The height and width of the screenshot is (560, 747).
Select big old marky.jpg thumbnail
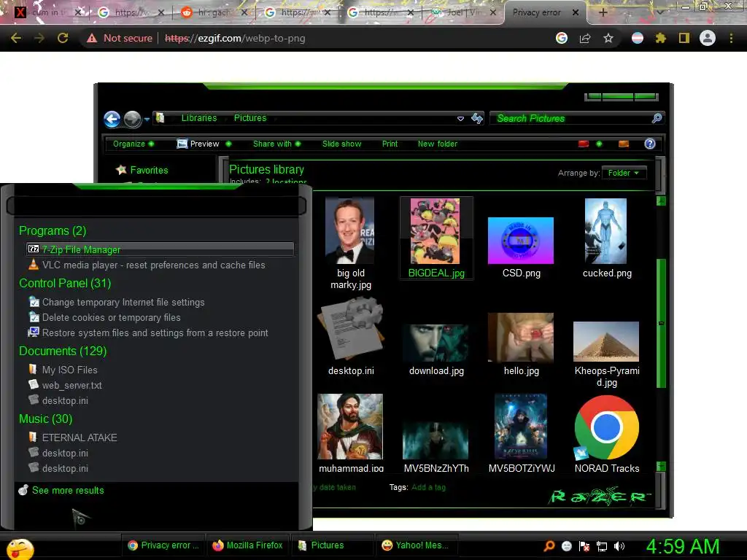click(x=350, y=231)
